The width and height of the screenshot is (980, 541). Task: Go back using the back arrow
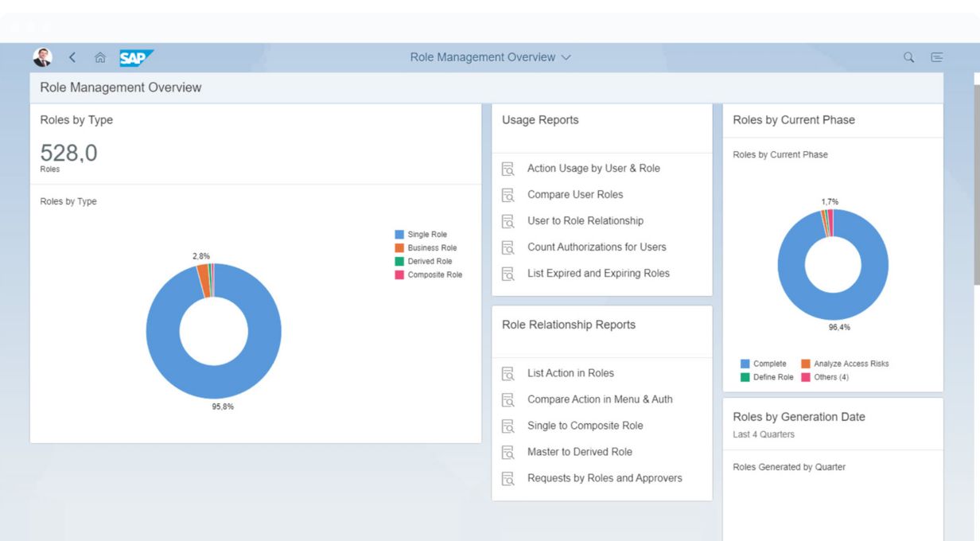pyautogui.click(x=72, y=57)
